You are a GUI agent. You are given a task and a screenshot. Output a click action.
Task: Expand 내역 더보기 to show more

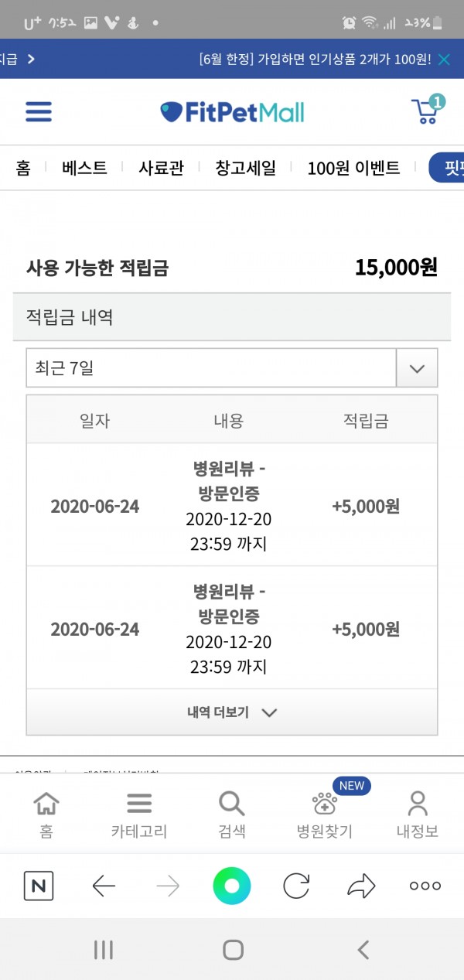[x=232, y=712]
